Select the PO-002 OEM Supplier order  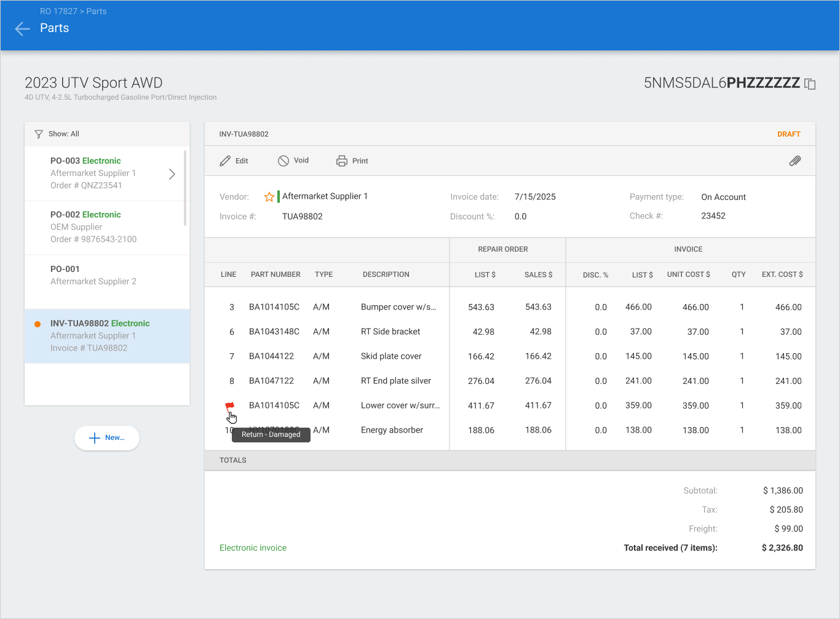point(105,228)
